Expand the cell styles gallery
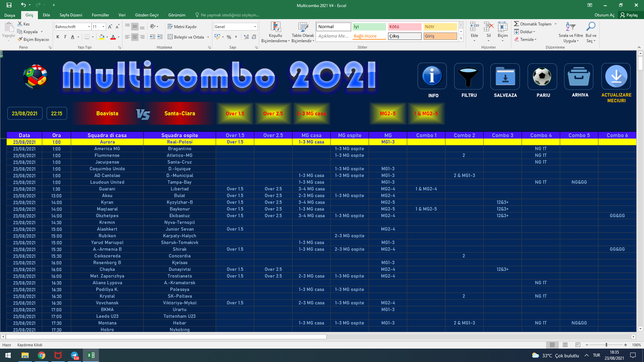Screen dimensions: 644x362 point(461,39)
